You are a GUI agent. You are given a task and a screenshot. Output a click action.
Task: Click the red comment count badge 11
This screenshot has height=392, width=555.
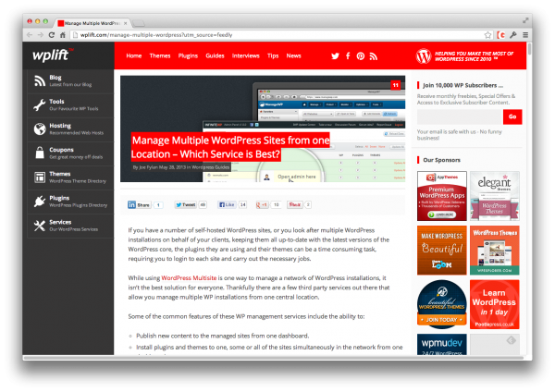(395, 85)
